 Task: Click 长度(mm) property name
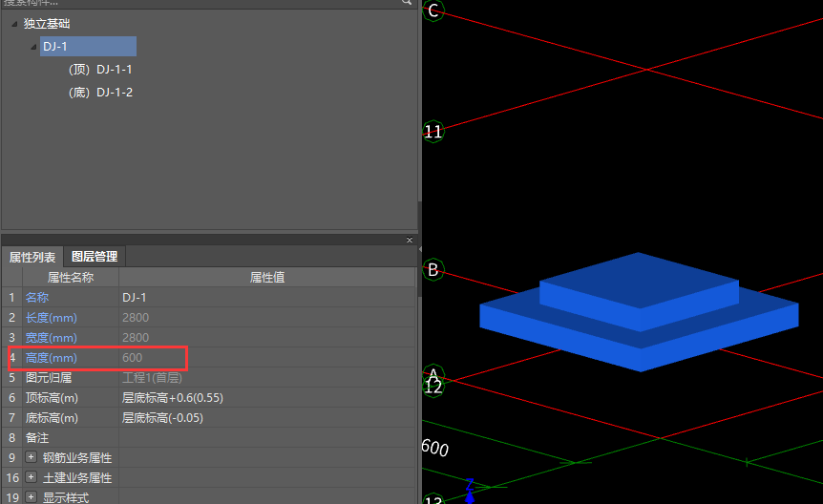click(52, 318)
